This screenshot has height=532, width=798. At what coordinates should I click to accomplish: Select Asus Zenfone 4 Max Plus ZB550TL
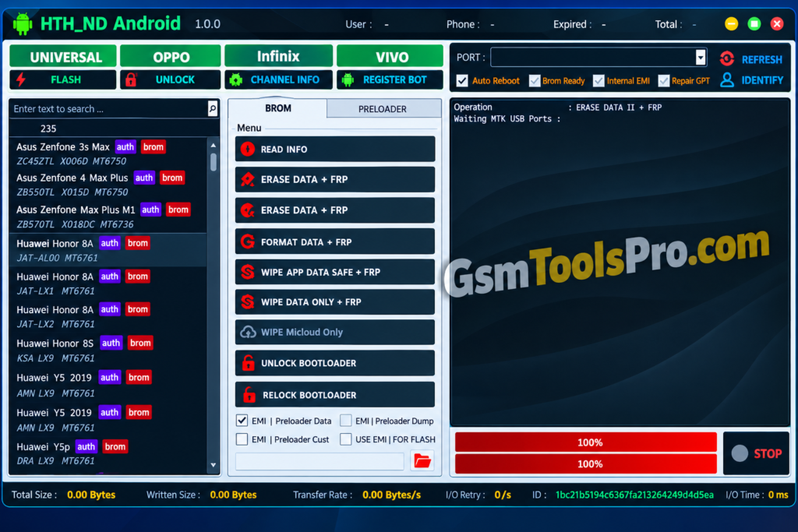(108, 185)
